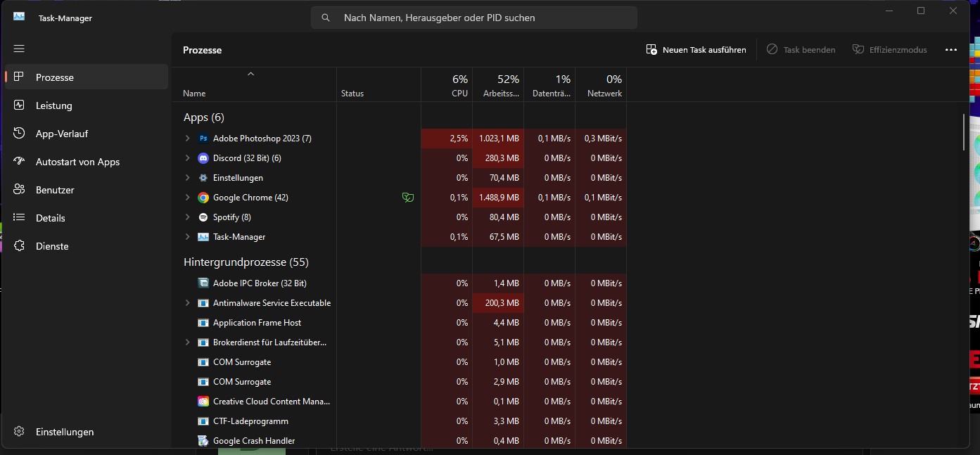Click the Discord app icon in list
The image size is (980, 455).
pos(203,158)
